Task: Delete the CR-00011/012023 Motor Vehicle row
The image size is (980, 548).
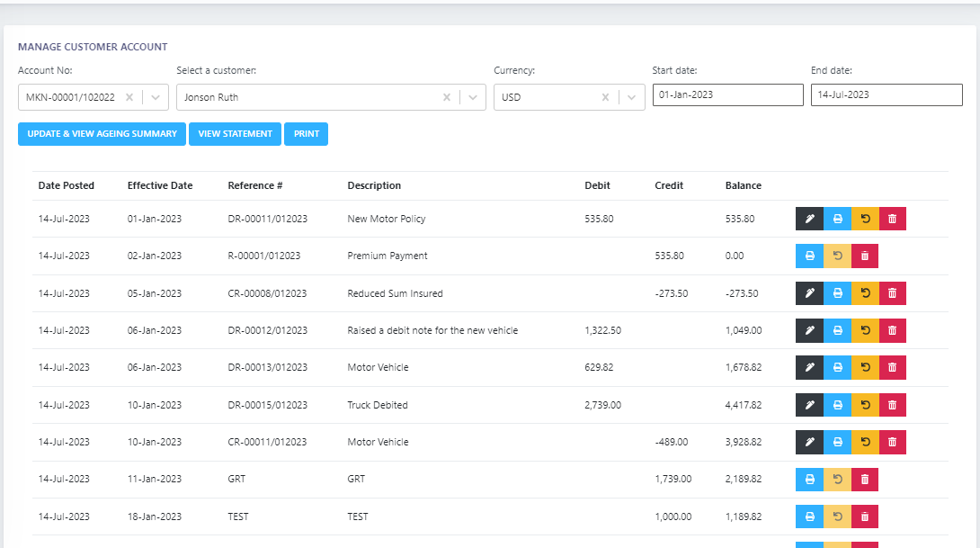Action: click(893, 443)
